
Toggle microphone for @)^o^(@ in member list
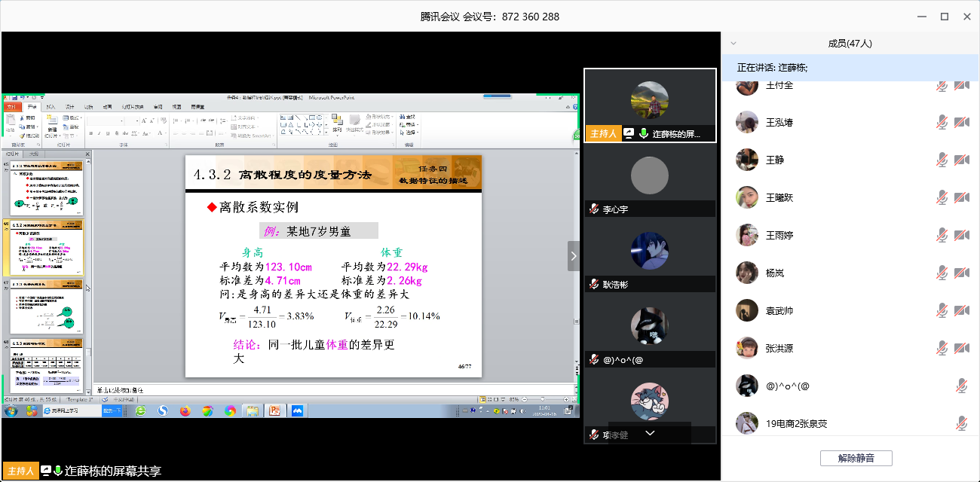tap(961, 386)
